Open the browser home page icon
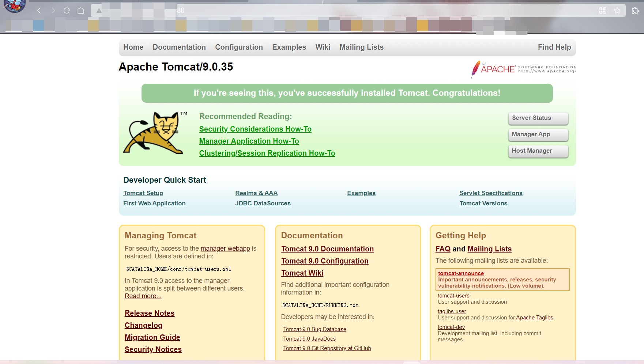644x364 pixels. coord(81,11)
